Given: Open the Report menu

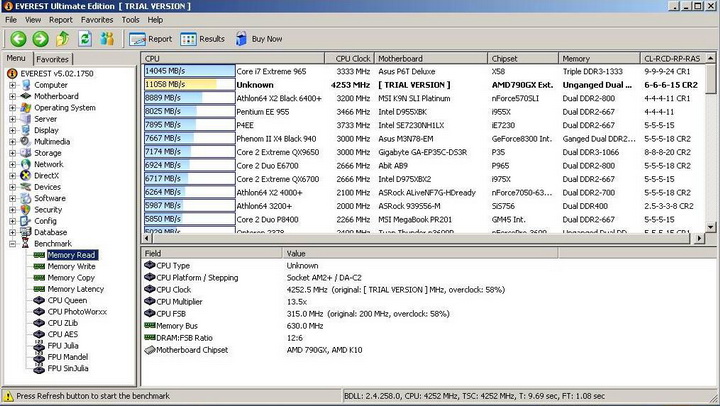Looking at the screenshot, I should 61,20.
